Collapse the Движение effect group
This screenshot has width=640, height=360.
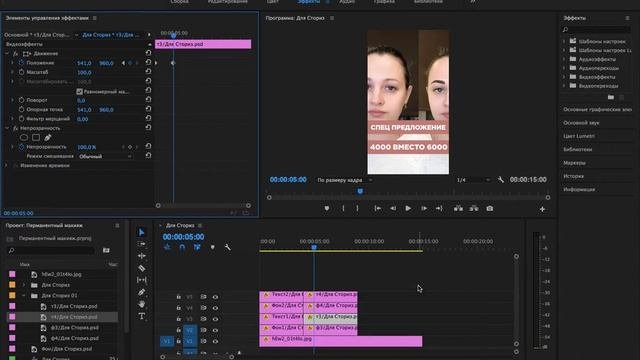coord(7,53)
